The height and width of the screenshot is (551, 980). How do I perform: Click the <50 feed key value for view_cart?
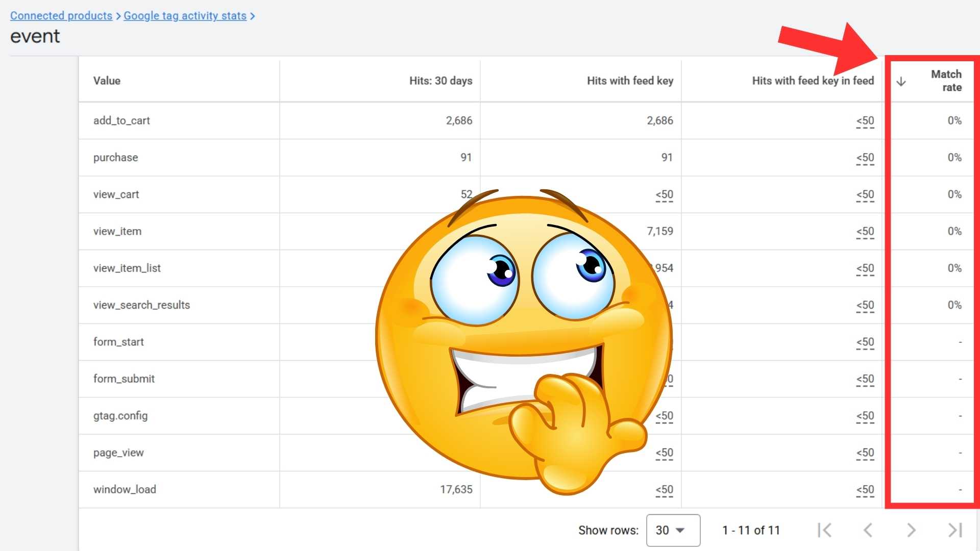pos(664,195)
